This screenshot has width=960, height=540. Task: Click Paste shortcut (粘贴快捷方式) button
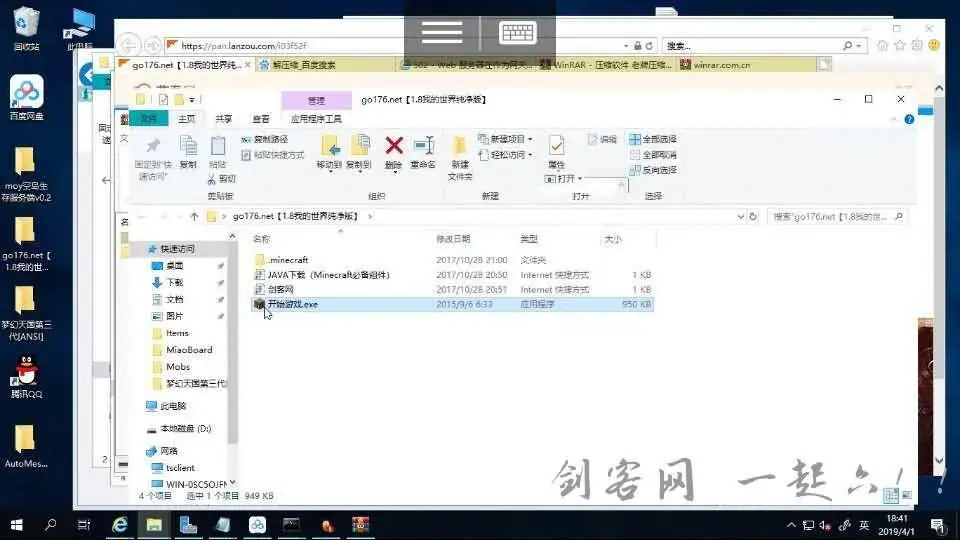pyautogui.click(x=272, y=155)
